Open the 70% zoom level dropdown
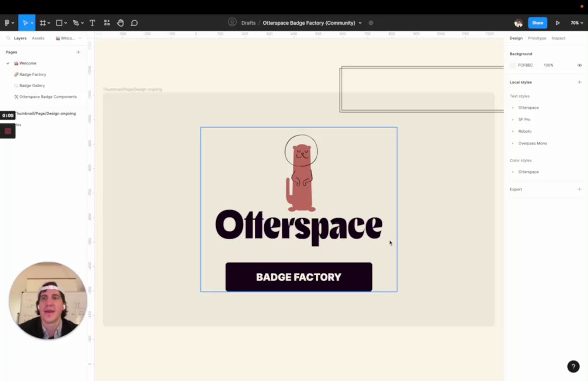This screenshot has width=588, height=381. tap(576, 23)
